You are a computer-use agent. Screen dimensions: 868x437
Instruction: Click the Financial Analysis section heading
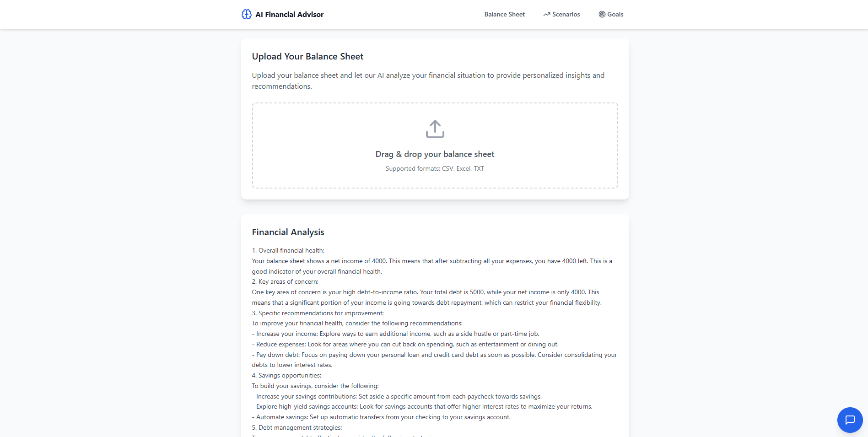point(288,232)
